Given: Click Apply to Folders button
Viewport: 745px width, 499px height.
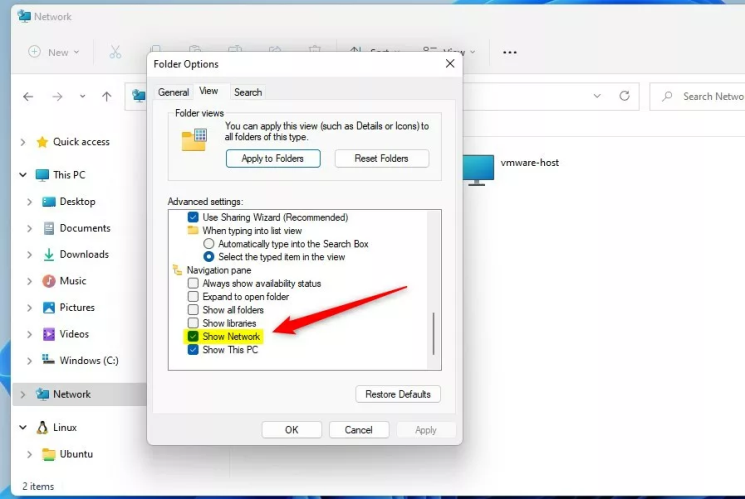Looking at the screenshot, I should pyautogui.click(x=273, y=158).
